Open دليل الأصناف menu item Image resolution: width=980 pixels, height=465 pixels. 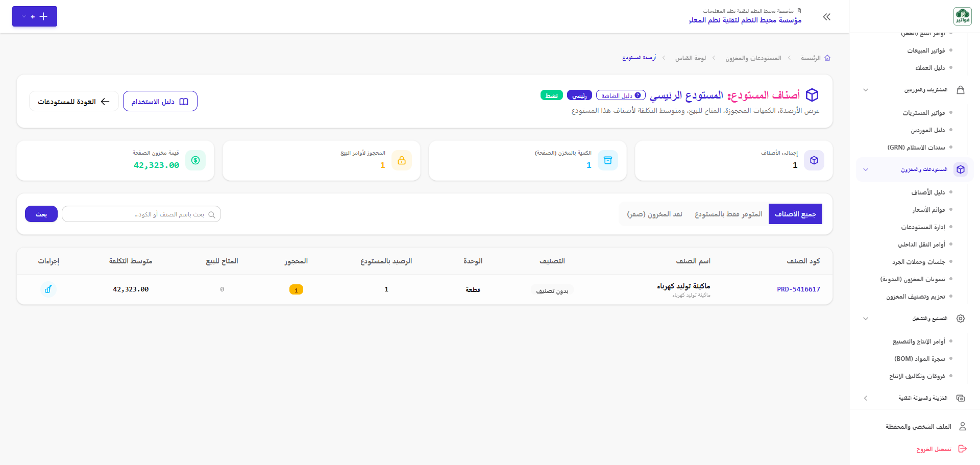point(928,192)
